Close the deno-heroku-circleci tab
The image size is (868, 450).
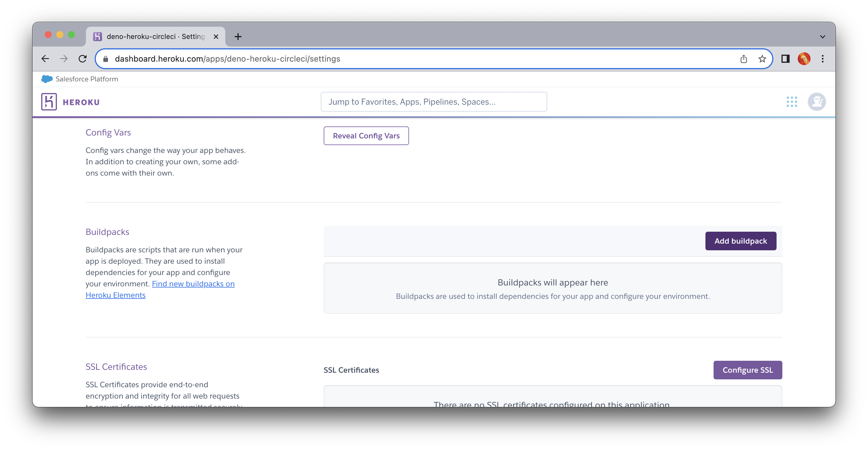[216, 36]
